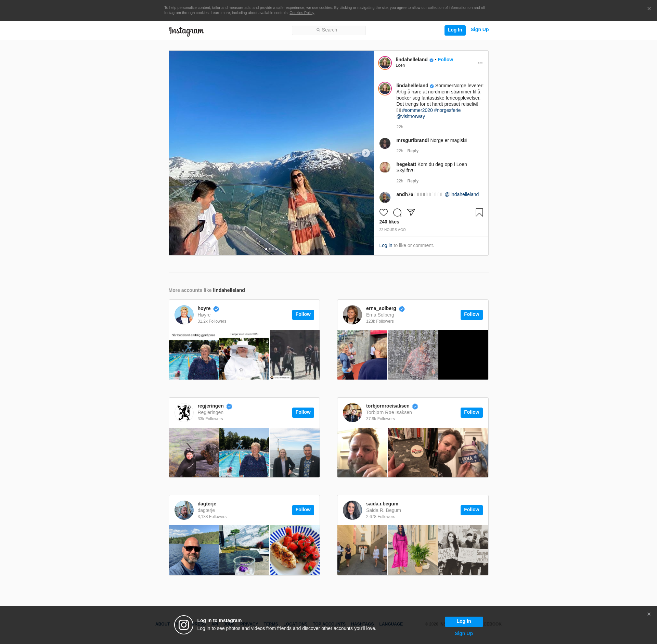Open the three-dot post options menu
657x644 pixels.
(x=480, y=63)
